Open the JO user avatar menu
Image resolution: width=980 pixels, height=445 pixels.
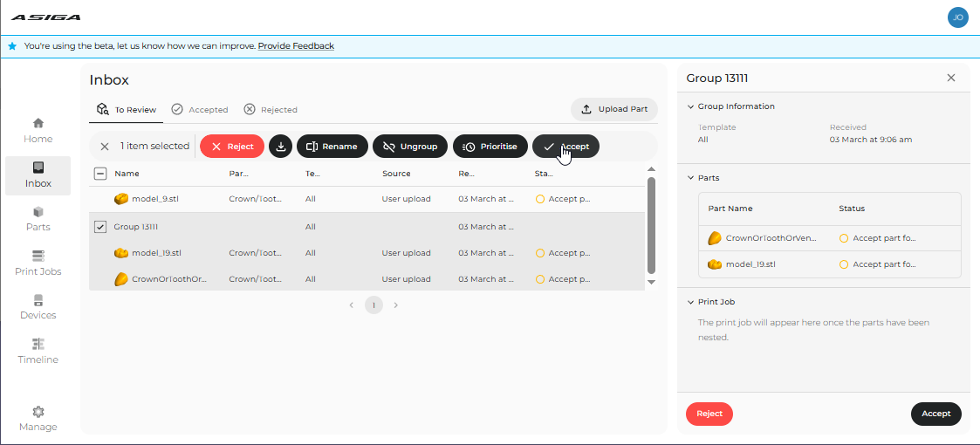957,17
